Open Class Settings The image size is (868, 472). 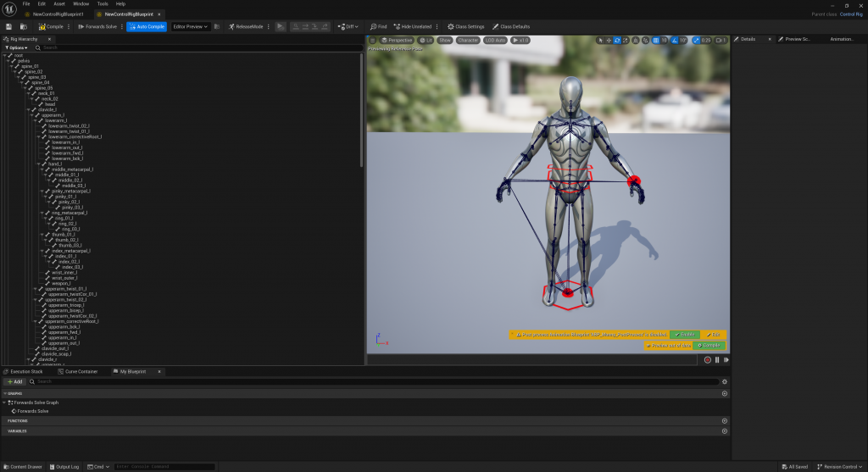click(x=465, y=26)
